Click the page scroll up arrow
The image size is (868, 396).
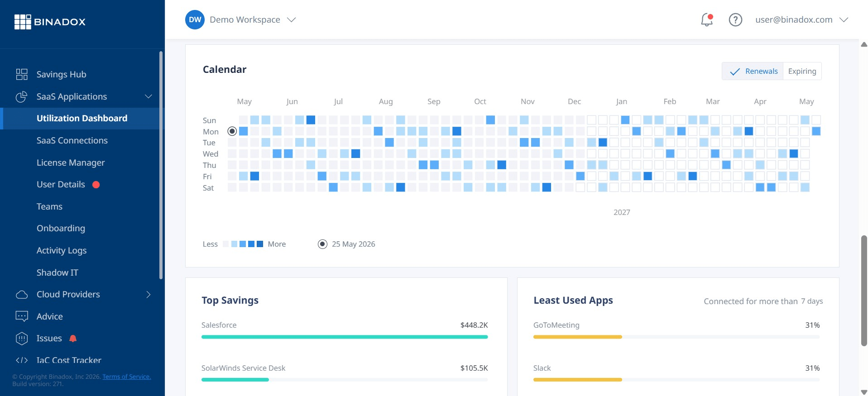tap(864, 44)
